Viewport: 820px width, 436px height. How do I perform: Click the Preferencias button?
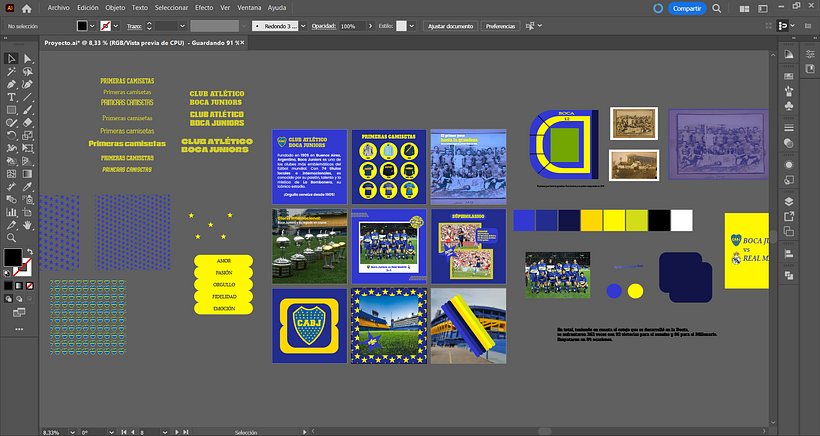point(500,26)
